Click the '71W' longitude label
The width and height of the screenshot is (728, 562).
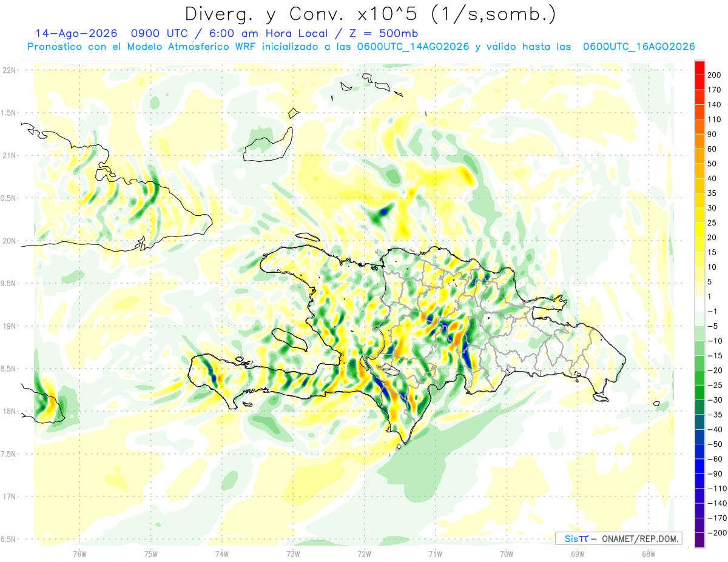[x=435, y=554]
